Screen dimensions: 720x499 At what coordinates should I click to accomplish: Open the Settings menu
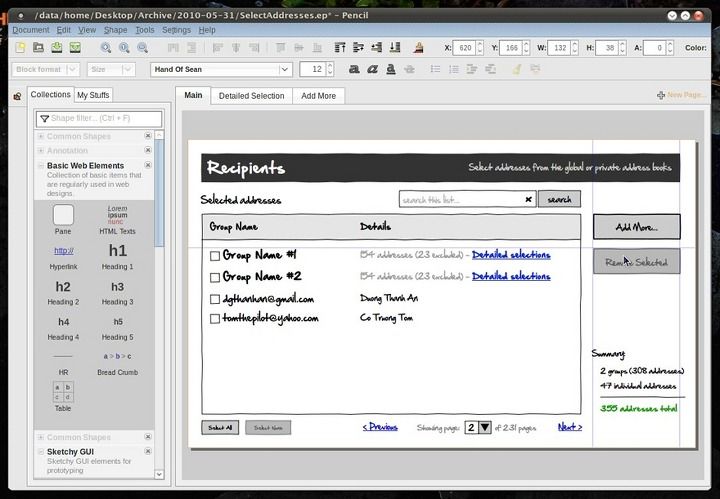pos(176,30)
